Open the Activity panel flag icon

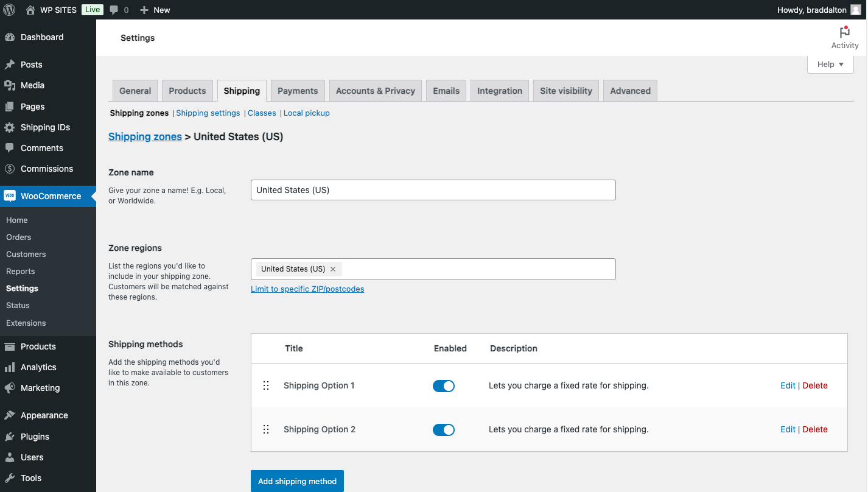coord(844,32)
